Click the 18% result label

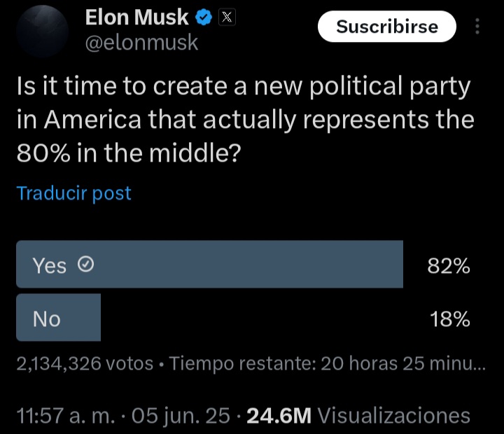click(x=448, y=319)
